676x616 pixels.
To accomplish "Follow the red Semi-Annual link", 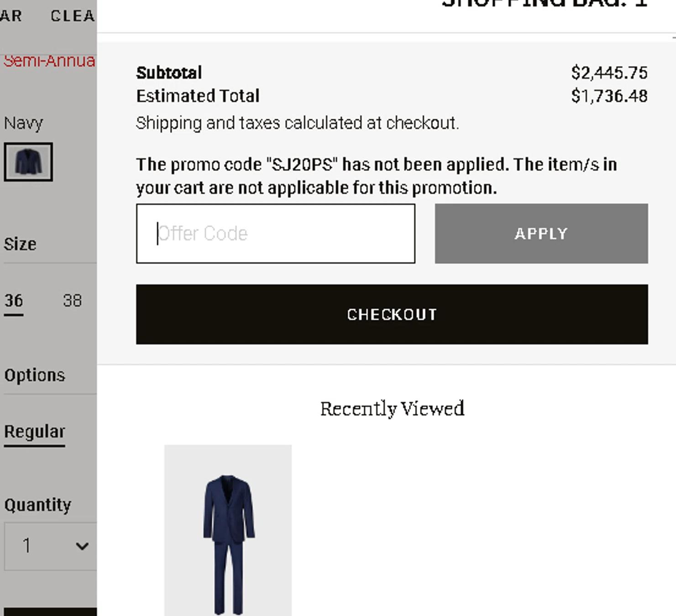I will 49,61.
